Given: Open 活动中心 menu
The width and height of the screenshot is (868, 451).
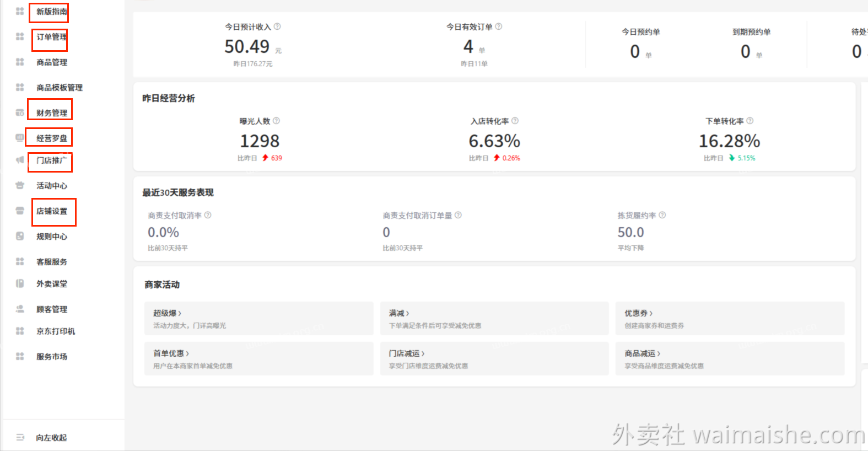Looking at the screenshot, I should coord(52,186).
